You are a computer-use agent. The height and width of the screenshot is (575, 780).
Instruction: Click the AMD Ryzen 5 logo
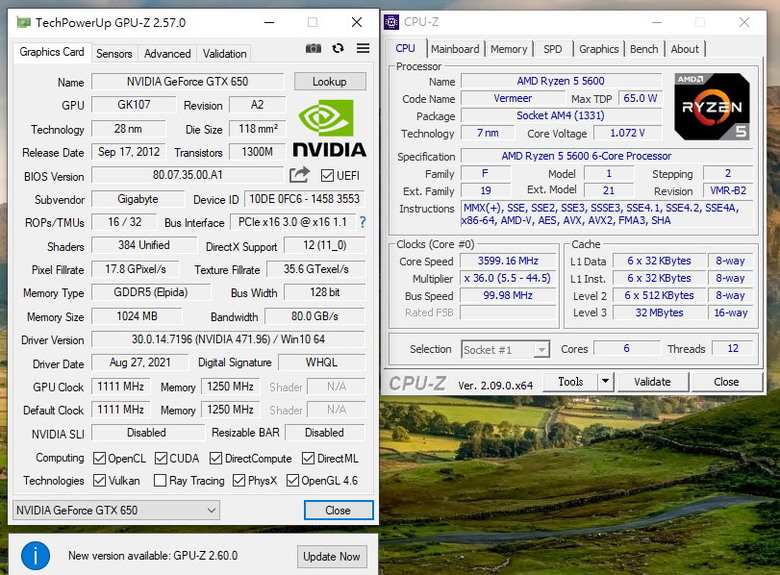tap(712, 106)
